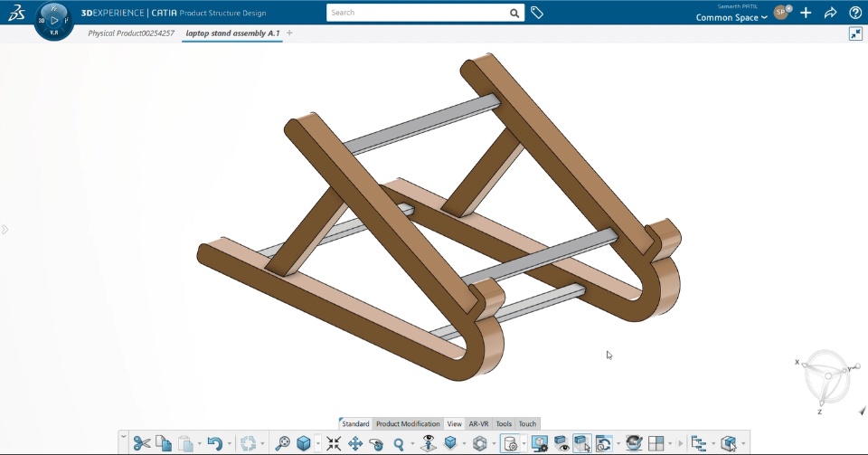Click the magnifier search-in-view icon

[282, 443]
